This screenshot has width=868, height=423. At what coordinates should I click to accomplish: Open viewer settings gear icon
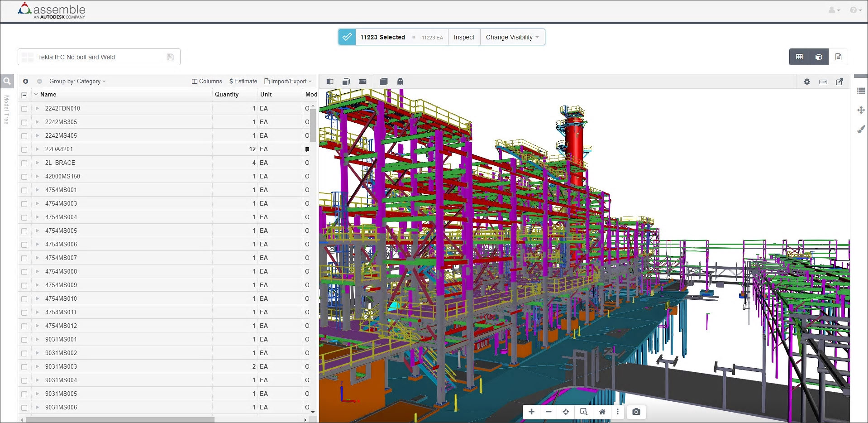[x=806, y=82]
